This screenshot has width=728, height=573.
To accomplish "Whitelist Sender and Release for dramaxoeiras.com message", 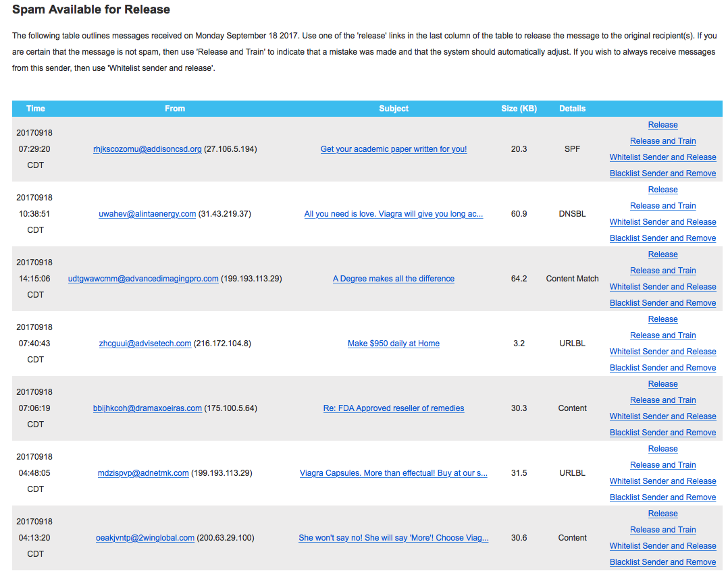I will coord(662,417).
